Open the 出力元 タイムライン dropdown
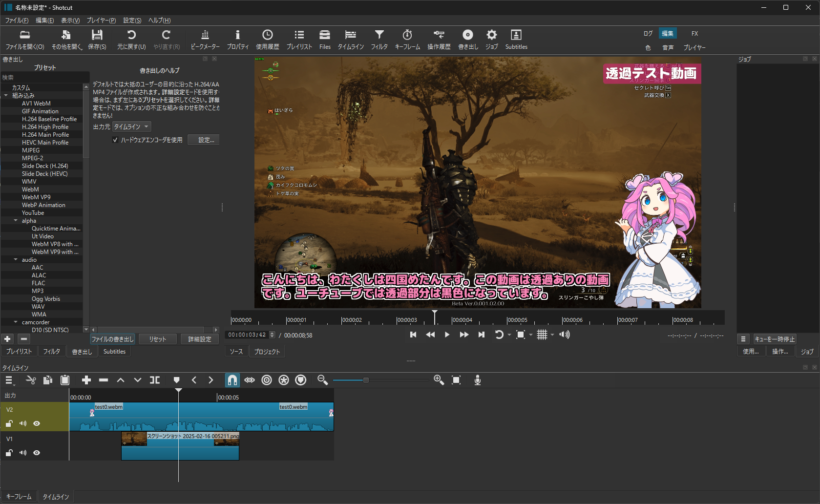This screenshot has width=820, height=504. tap(131, 126)
